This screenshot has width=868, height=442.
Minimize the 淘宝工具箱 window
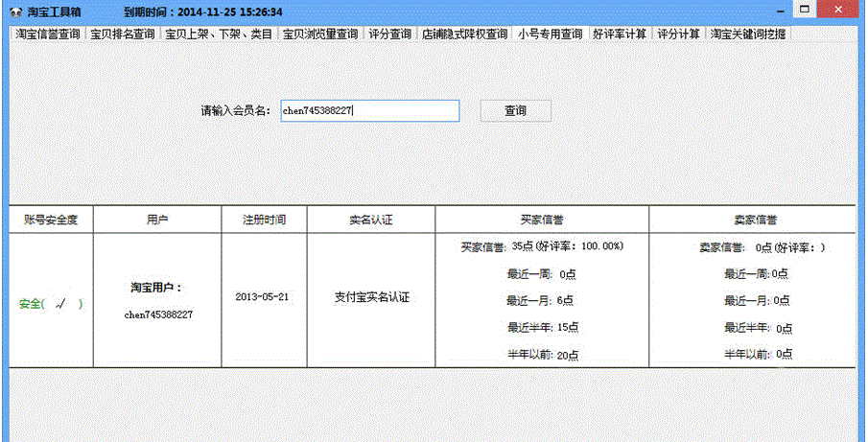point(781,12)
